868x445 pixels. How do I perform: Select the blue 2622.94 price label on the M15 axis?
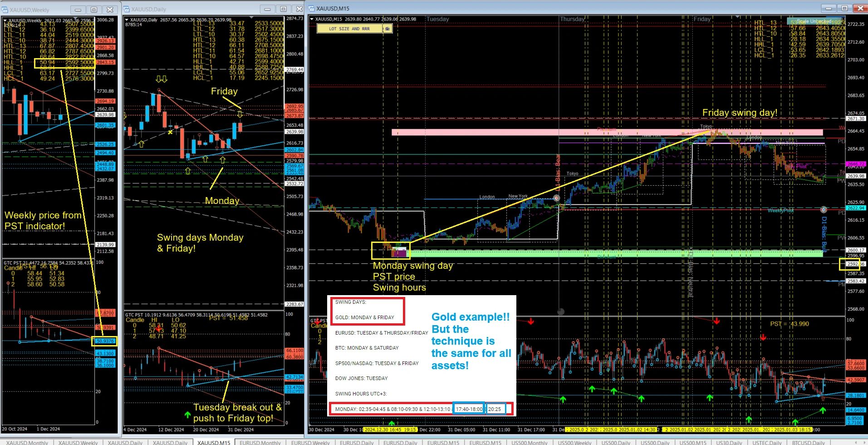pos(856,208)
